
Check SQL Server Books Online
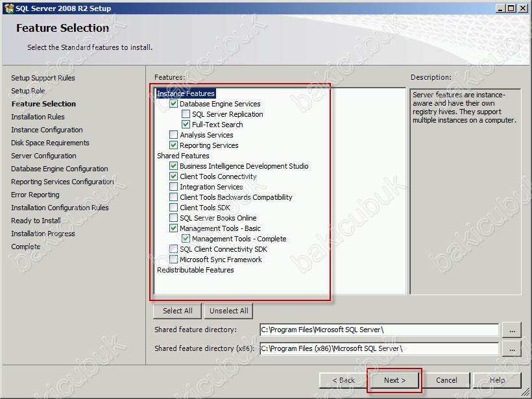(173, 218)
